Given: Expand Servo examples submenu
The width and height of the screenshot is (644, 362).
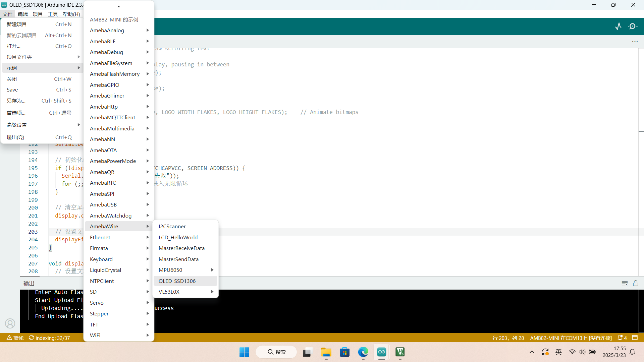Looking at the screenshot, I should coord(119,303).
